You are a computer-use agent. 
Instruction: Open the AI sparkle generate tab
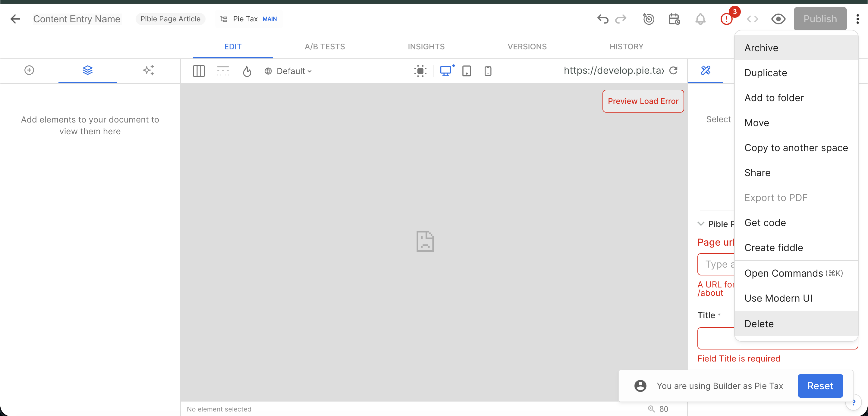(148, 70)
